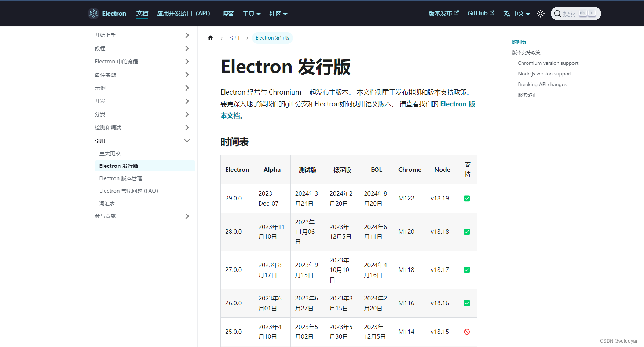Image resolution: width=644 pixels, height=347 pixels.
Task: Click the Alpha column header
Action: pyautogui.click(x=272, y=170)
